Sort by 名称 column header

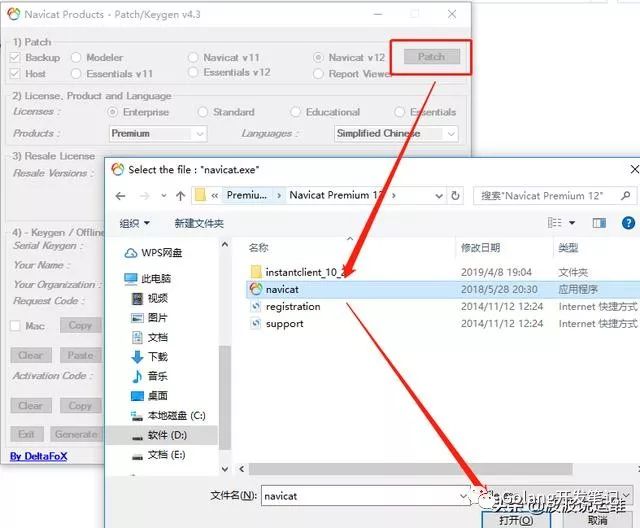click(258, 248)
